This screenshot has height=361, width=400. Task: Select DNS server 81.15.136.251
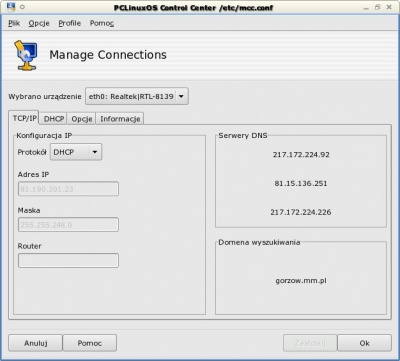tap(301, 183)
